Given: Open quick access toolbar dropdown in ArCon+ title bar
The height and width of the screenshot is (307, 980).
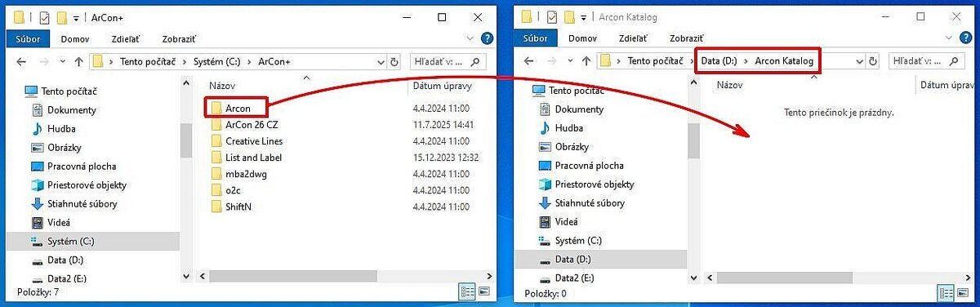Looking at the screenshot, I should click(76, 17).
